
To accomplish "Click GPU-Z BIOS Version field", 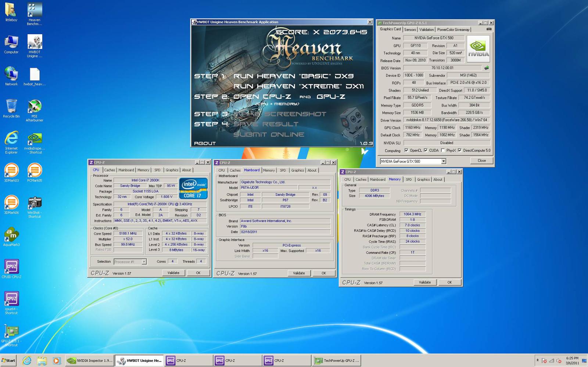I will (x=442, y=68).
